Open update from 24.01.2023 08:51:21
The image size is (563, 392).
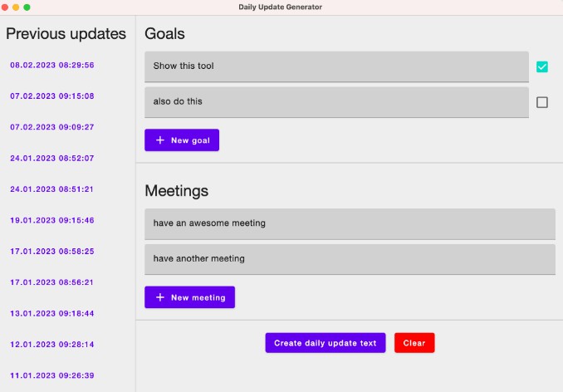51,189
